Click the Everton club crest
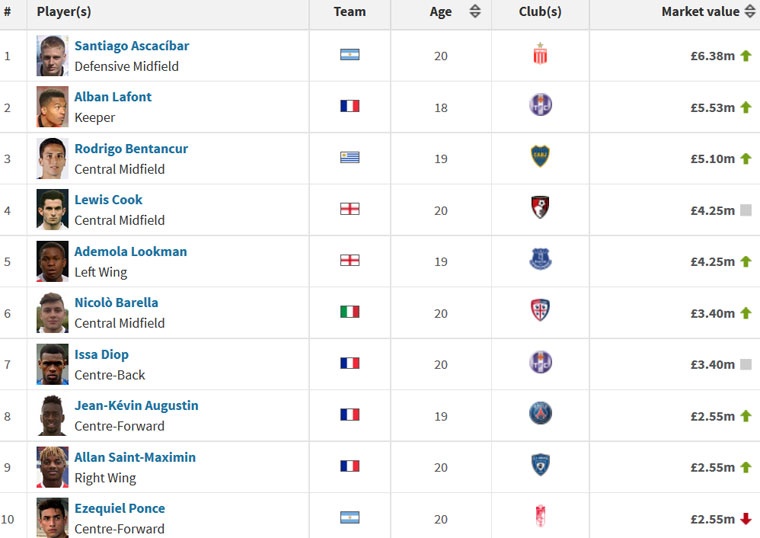 point(540,260)
